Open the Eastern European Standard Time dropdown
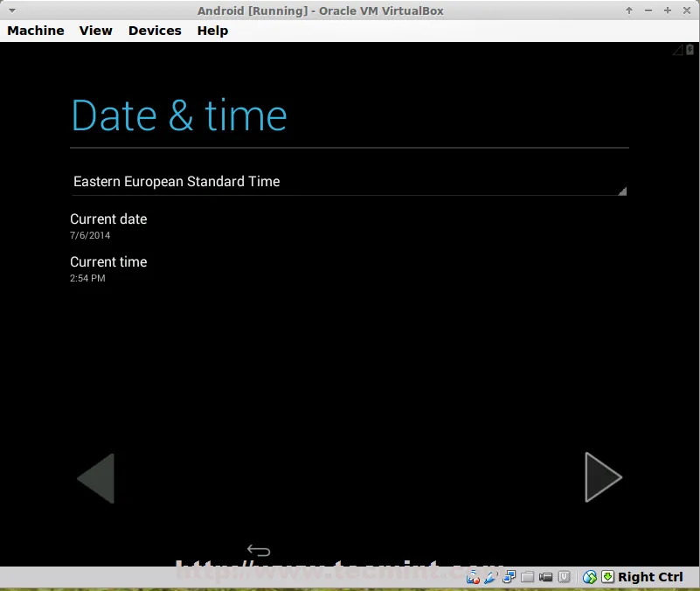 pyautogui.click(x=349, y=182)
